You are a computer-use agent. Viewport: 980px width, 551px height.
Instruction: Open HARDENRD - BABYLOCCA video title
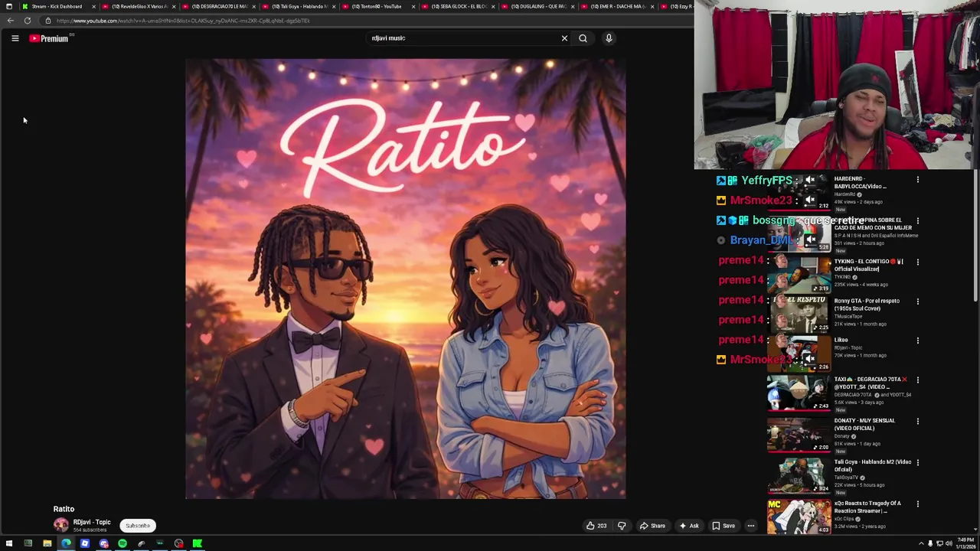(x=861, y=182)
